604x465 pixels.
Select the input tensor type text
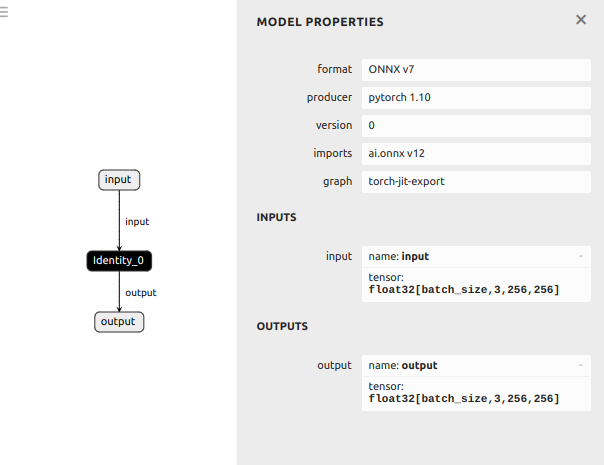pos(464,290)
